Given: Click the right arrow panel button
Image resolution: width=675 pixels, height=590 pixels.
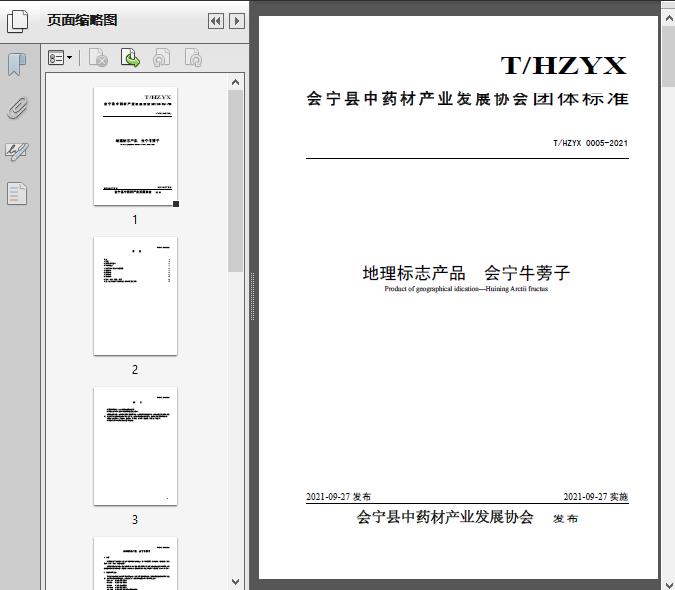Looking at the screenshot, I should (237, 21).
